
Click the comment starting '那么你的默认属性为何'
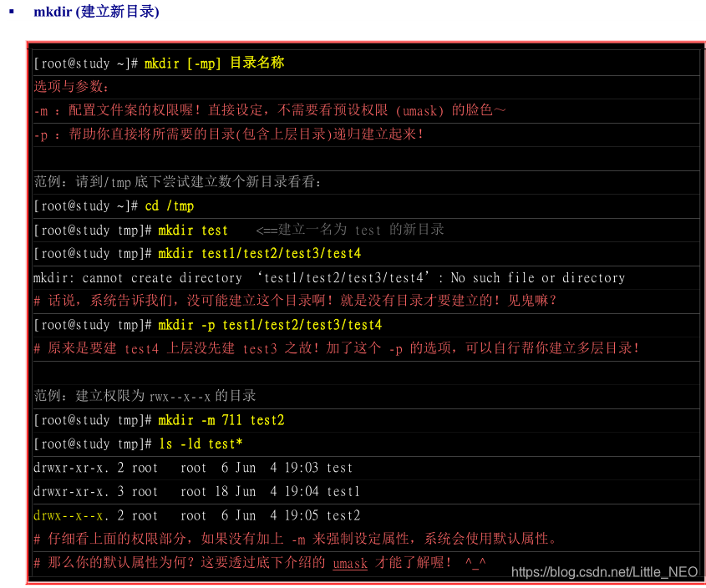click(260, 563)
